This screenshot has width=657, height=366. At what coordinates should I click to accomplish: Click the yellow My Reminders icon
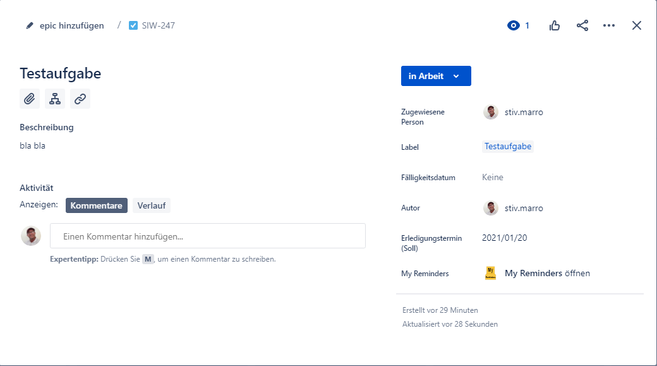pos(490,273)
